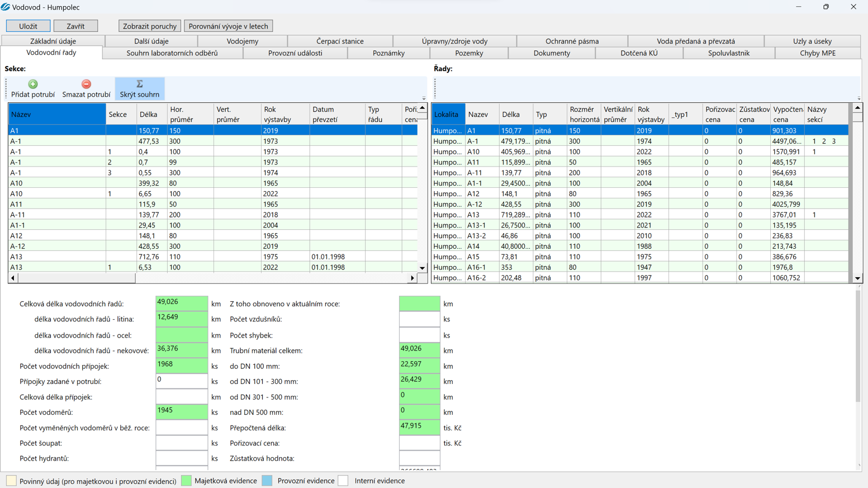The width and height of the screenshot is (868, 488).
Task: Click the Uložit button
Action: (28, 26)
